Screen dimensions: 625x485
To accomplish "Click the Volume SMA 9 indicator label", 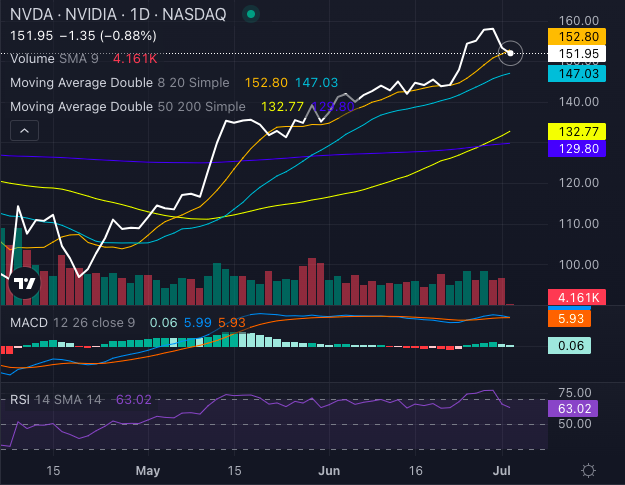I will coord(54,59).
